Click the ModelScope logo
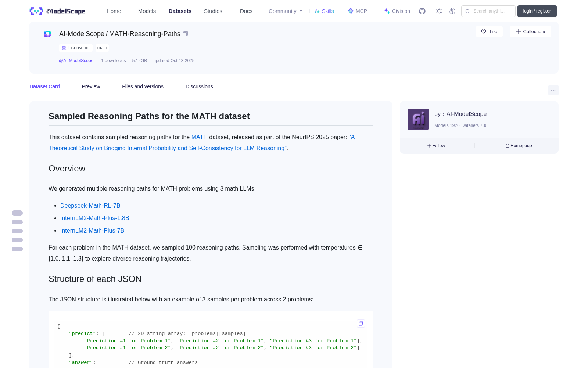The height and width of the screenshot is (368, 588). tap(58, 11)
